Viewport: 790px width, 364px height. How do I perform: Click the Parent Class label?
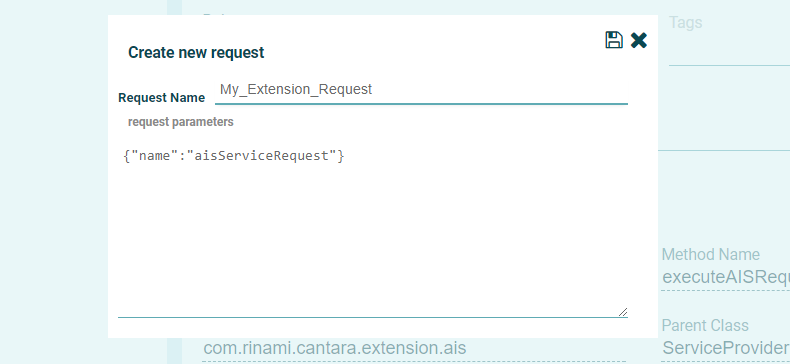tap(705, 326)
